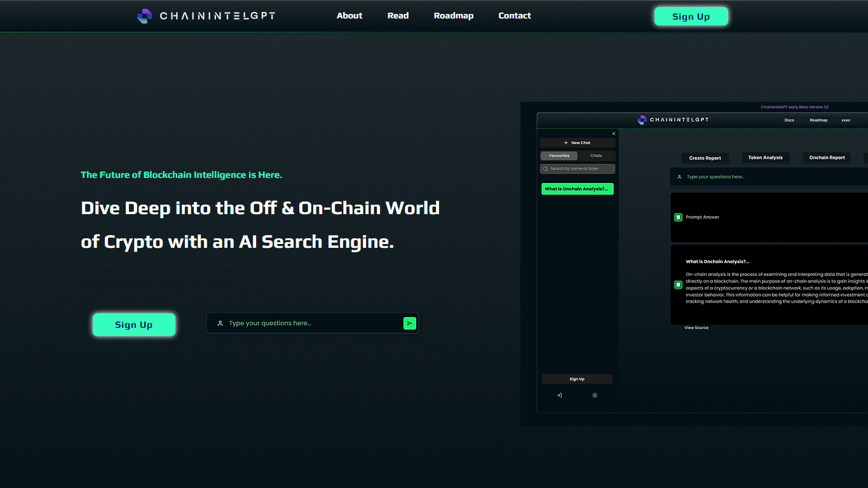Switch to the Chats tab
The image size is (868, 488).
coord(596,156)
